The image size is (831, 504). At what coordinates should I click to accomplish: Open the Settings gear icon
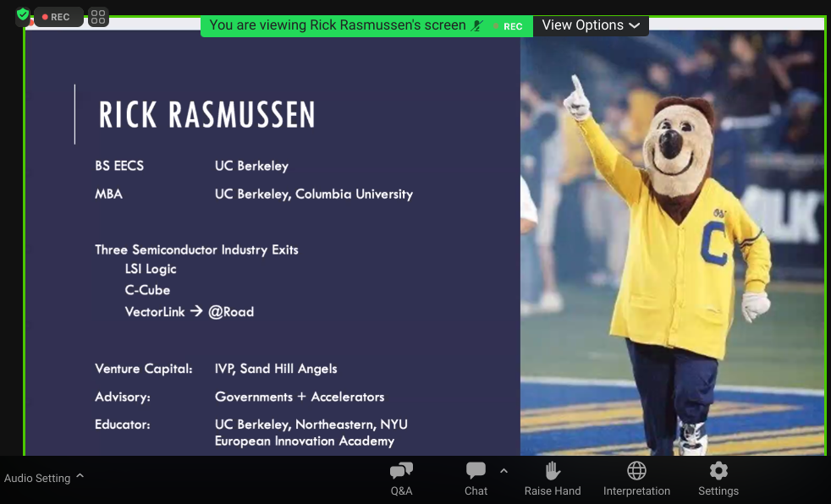pyautogui.click(x=718, y=471)
